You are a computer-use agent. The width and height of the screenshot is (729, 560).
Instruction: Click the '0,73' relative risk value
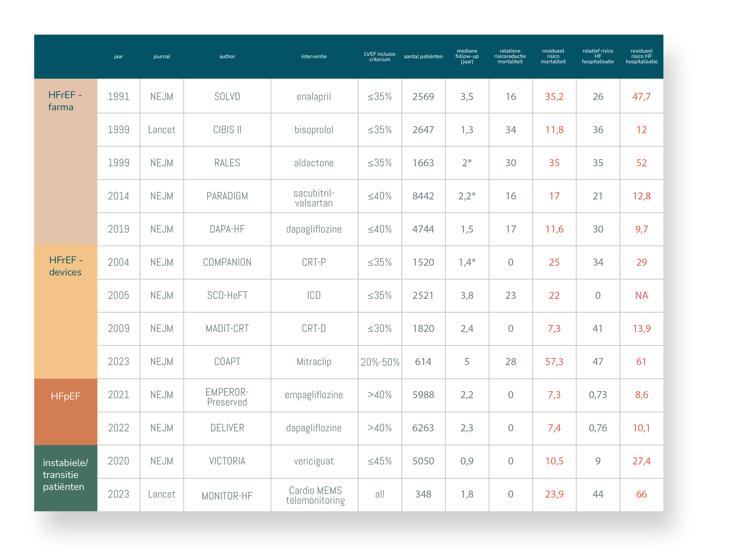point(598,395)
